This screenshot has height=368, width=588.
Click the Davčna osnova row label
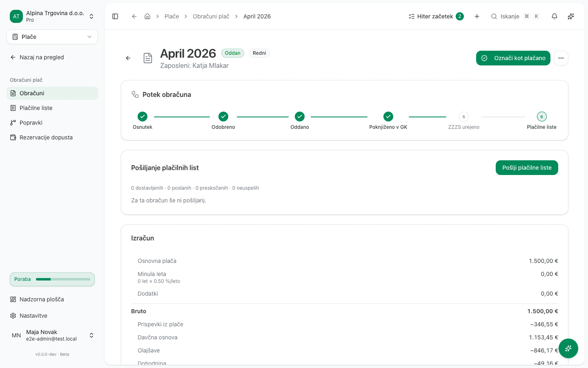click(158, 337)
